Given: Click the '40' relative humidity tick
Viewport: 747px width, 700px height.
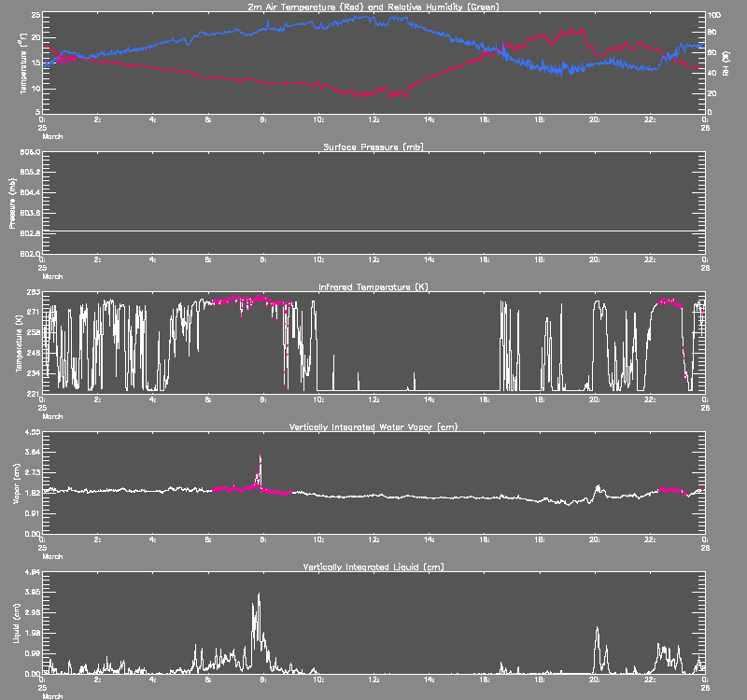Looking at the screenshot, I should point(712,73).
